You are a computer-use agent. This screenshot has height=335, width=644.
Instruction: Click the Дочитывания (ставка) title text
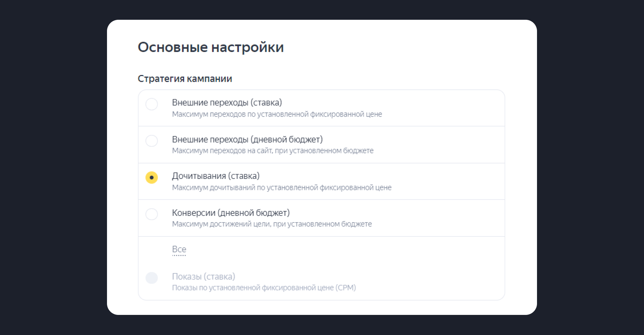216,176
